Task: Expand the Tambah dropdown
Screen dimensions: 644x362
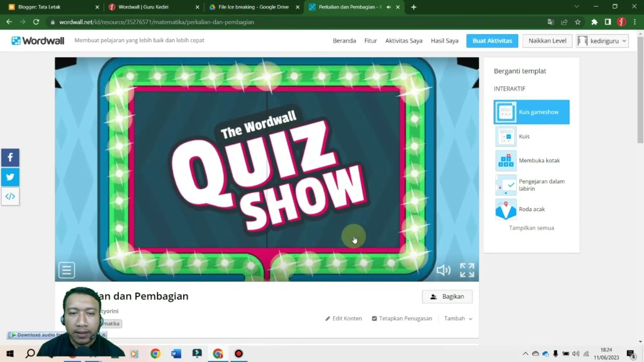Action: (x=458, y=318)
